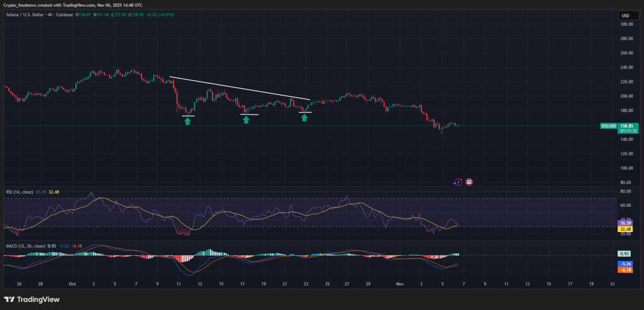This screenshot has height=310, width=644.
Task: Click the TradingView logo at bottom left
Action: (x=31, y=299)
